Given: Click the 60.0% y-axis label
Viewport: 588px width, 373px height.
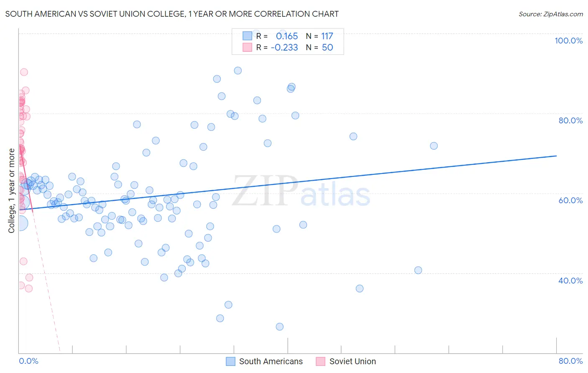Looking at the screenshot, I should tap(570, 200).
